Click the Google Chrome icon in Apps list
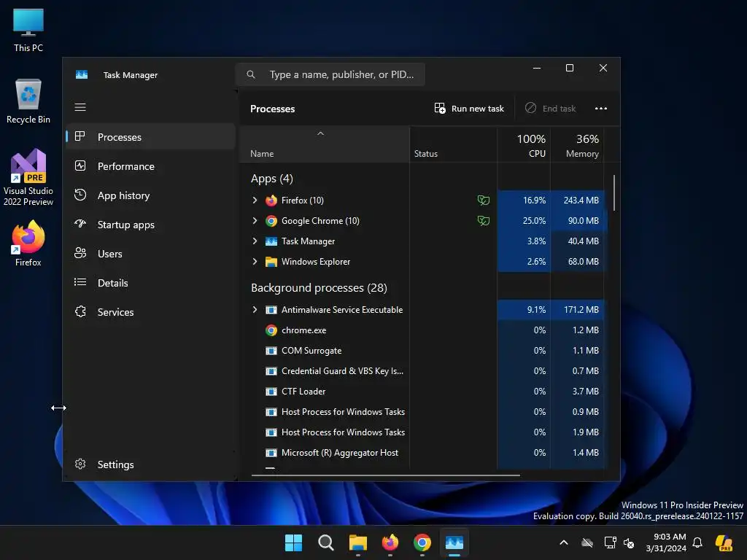This screenshot has width=747, height=560. point(271,221)
